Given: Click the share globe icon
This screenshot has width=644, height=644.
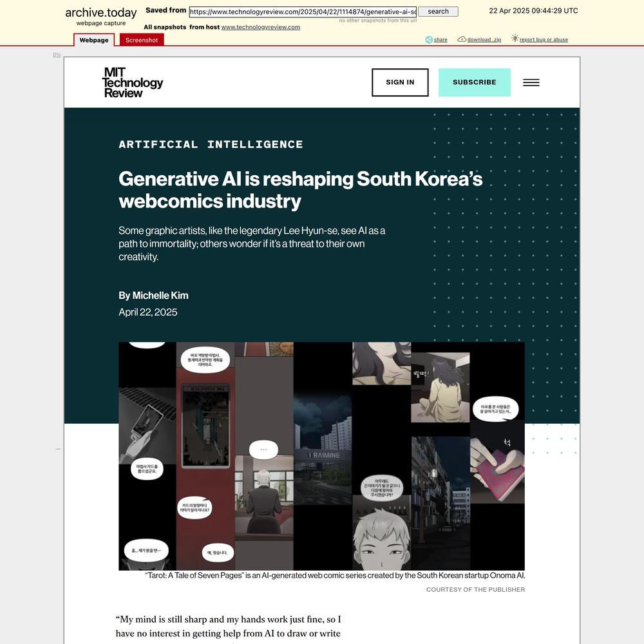Looking at the screenshot, I should click(x=429, y=39).
